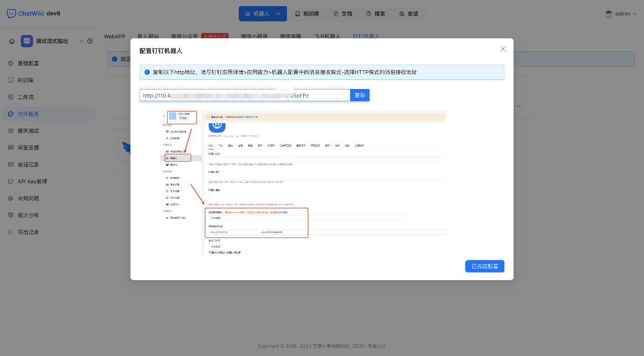Click the dev9 label next to logo

53,14
